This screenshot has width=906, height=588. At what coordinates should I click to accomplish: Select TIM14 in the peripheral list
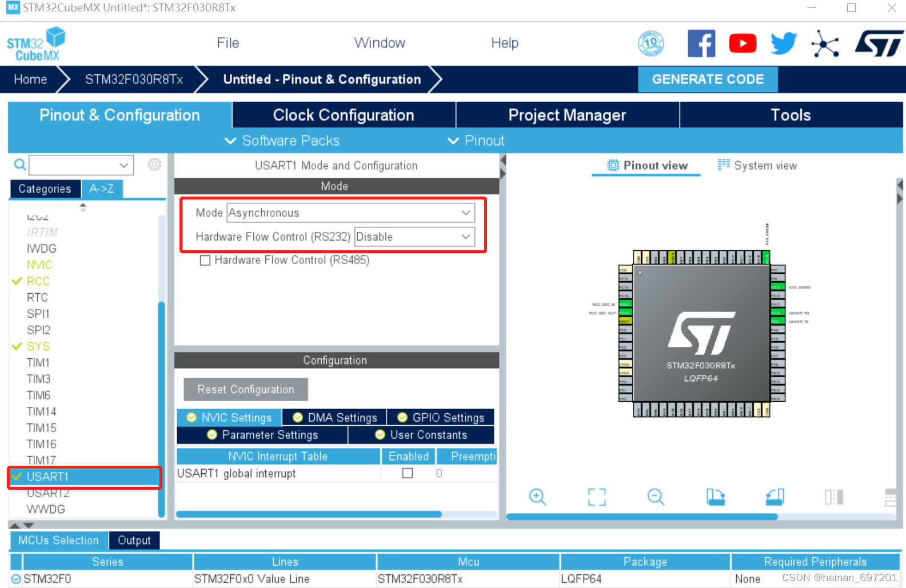coord(42,411)
